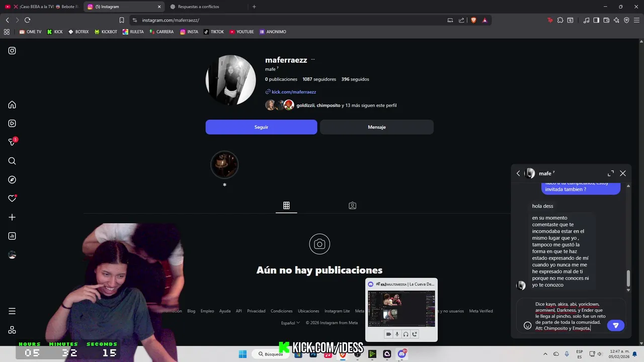Open Explore compass icon
Image resolution: width=644 pixels, height=362 pixels.
coord(12,179)
